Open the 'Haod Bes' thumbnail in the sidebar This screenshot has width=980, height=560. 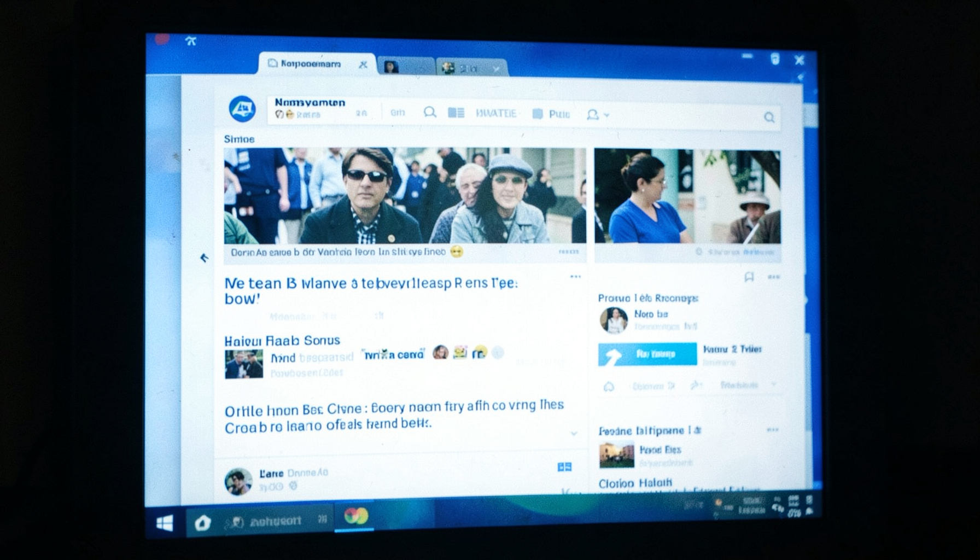(x=616, y=455)
